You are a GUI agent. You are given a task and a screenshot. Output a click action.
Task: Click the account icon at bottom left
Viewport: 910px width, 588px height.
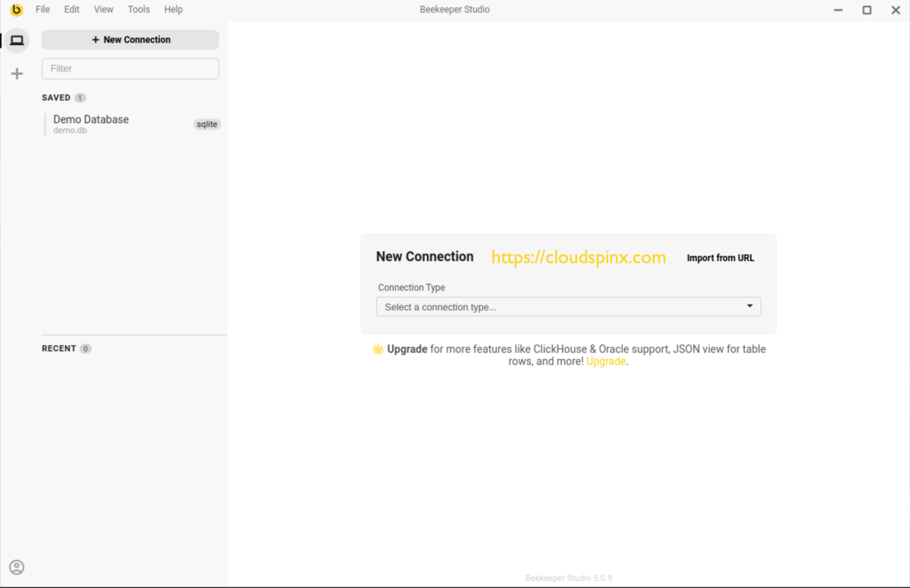[17, 567]
